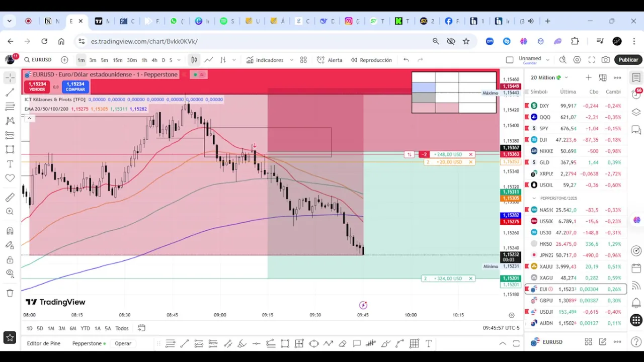
Task: Open the indicator templates grid icon
Action: (x=303, y=60)
